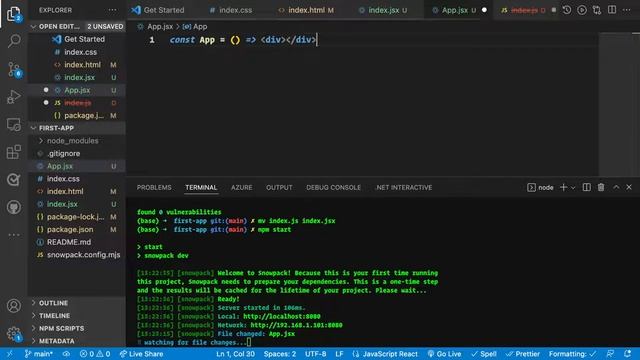Toggle Go Live server

(x=444, y=354)
